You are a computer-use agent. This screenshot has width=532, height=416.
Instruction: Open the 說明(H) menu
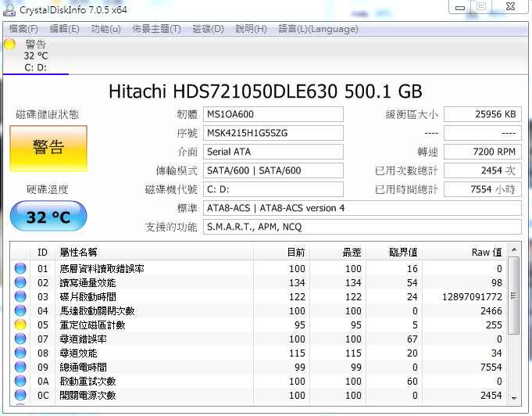(x=251, y=29)
